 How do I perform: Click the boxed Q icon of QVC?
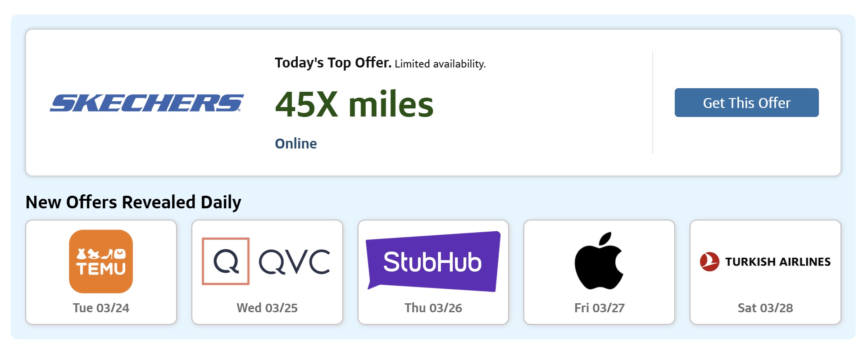226,261
